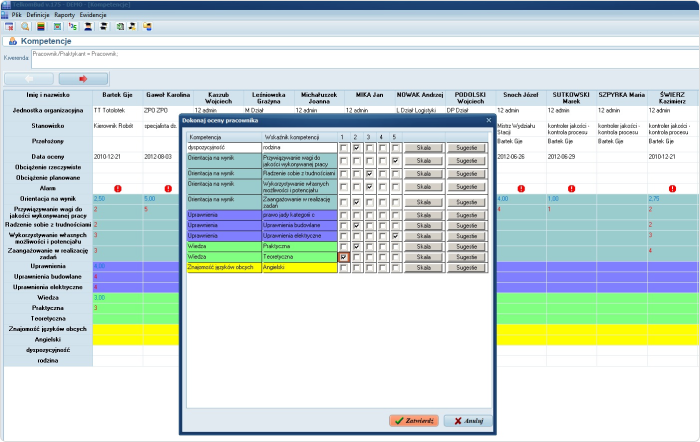Select the green Praktyczna indicator cell in dialog
The width and height of the screenshot is (700, 442).
coord(300,246)
